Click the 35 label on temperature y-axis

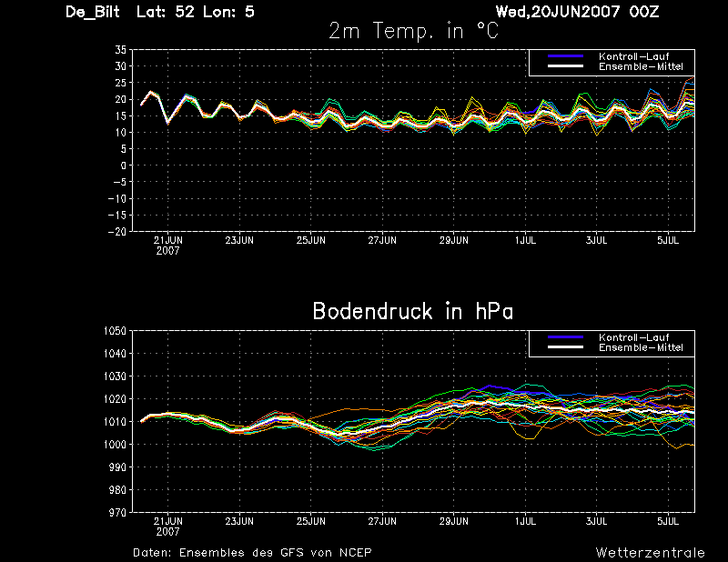click(121, 50)
